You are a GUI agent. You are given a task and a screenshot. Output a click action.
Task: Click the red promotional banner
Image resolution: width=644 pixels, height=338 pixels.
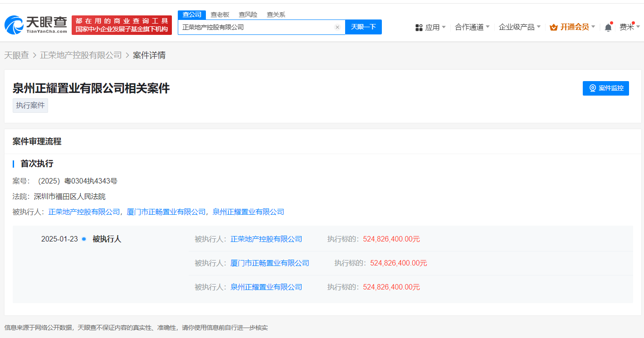pos(122,25)
